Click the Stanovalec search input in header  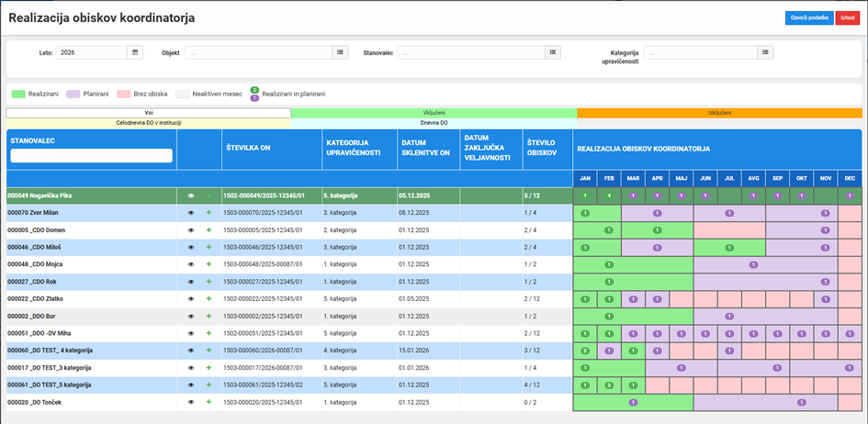click(91, 156)
